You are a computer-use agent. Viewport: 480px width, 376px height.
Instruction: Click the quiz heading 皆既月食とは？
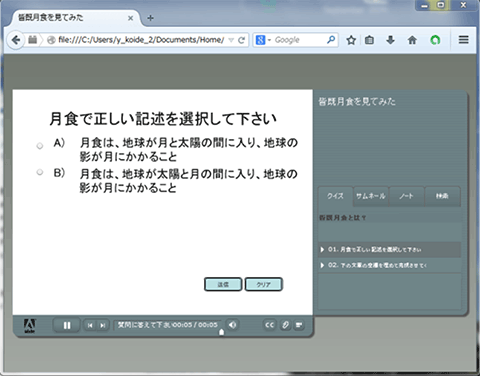(x=343, y=218)
